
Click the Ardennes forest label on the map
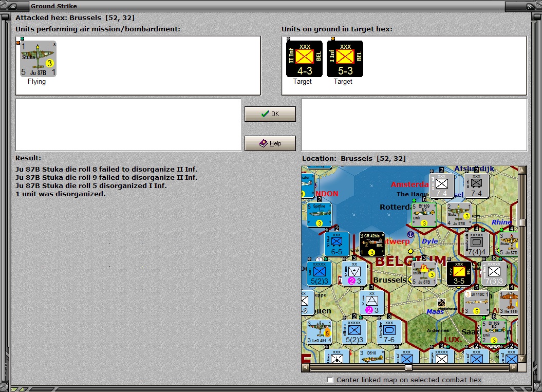point(438,330)
